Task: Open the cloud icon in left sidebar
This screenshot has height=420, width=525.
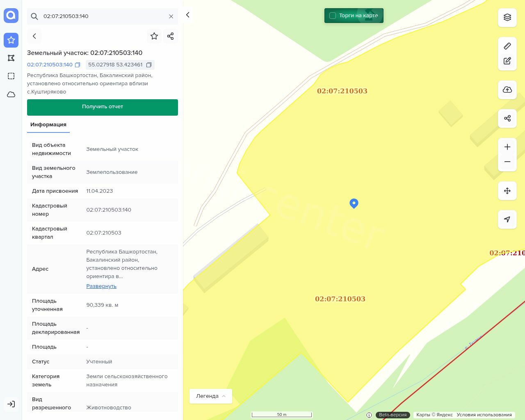Action: pos(11,94)
